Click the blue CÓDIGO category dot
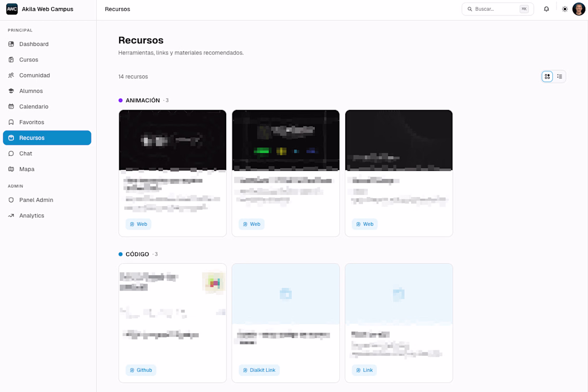The height and width of the screenshot is (392, 588). tap(120, 254)
